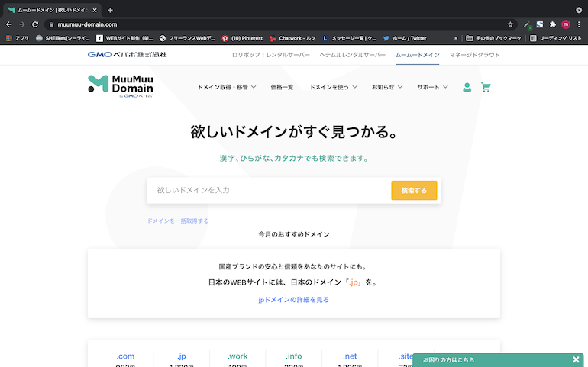Viewport: 588px width, 367px height.
Task: Click the browser back arrow
Action: click(x=9, y=24)
